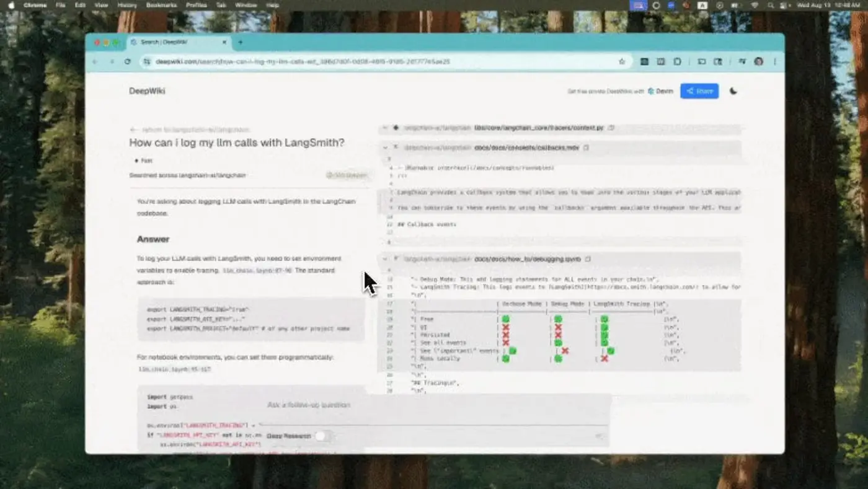Collapse the how_to/debugging.ipynb source block
868x489 pixels.
(x=385, y=259)
